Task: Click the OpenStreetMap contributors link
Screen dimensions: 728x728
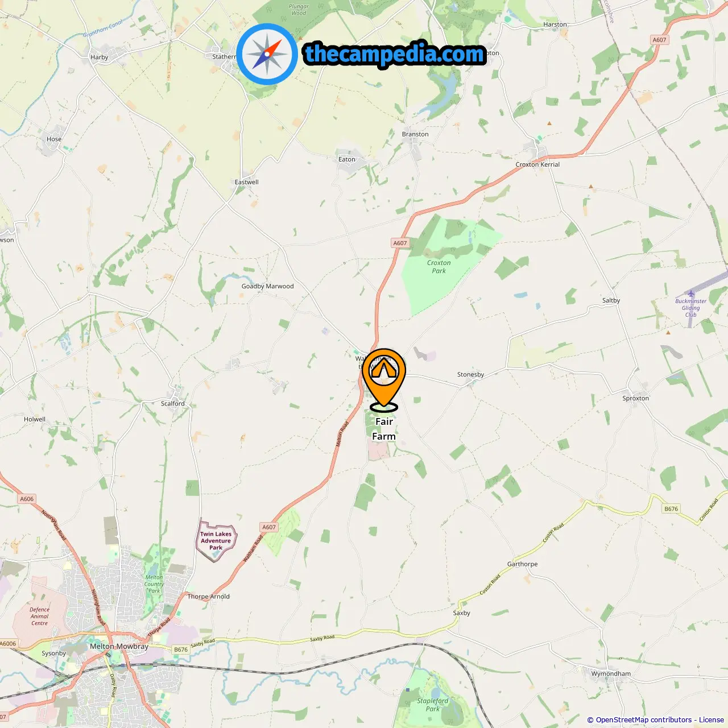Action: point(644,720)
